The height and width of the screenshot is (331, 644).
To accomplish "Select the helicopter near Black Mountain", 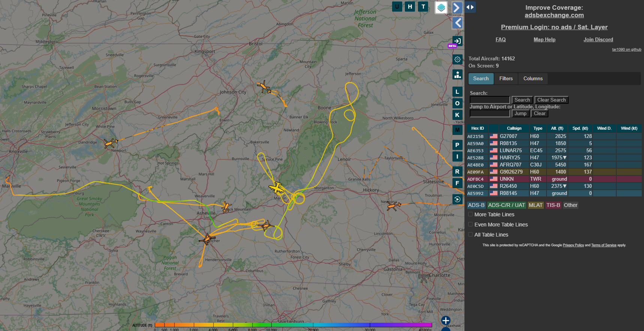I will pos(226,207).
